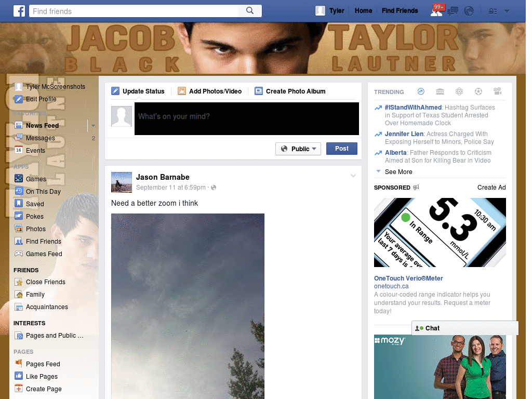Show Sports trends via the soccer ball icon
This screenshot has width=532, height=399.
click(478, 91)
